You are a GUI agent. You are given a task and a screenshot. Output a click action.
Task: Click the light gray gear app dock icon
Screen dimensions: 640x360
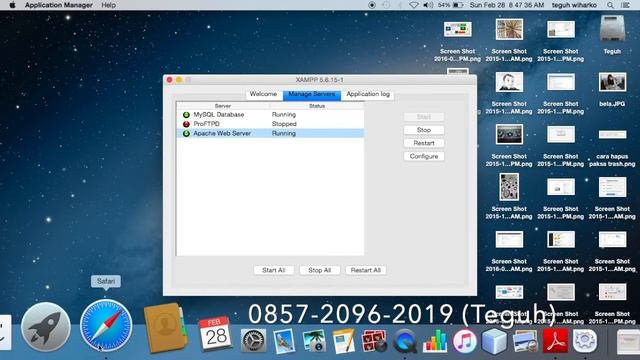585,341
